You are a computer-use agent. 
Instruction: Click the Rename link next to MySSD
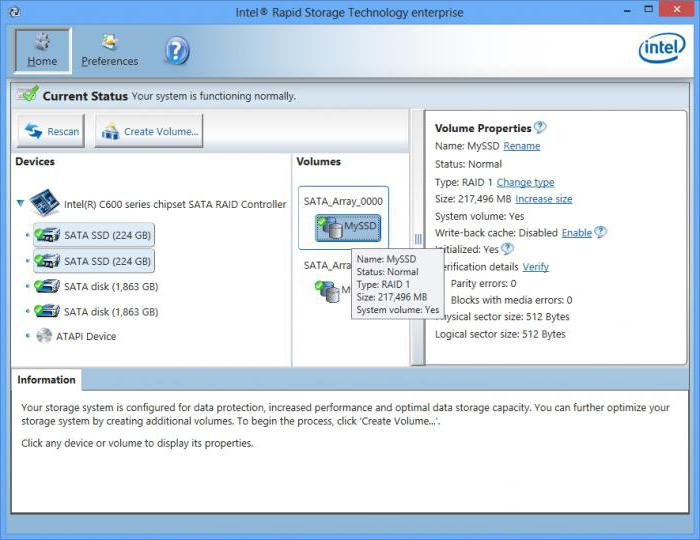(x=521, y=146)
